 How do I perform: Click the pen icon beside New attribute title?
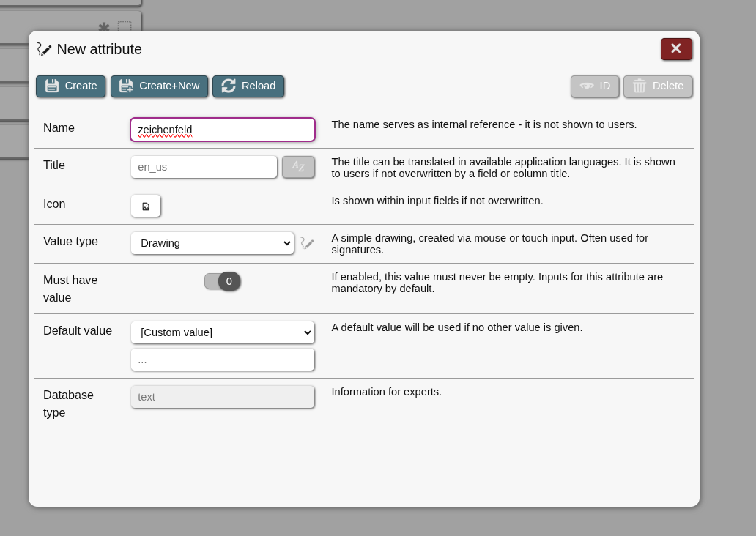coord(45,50)
